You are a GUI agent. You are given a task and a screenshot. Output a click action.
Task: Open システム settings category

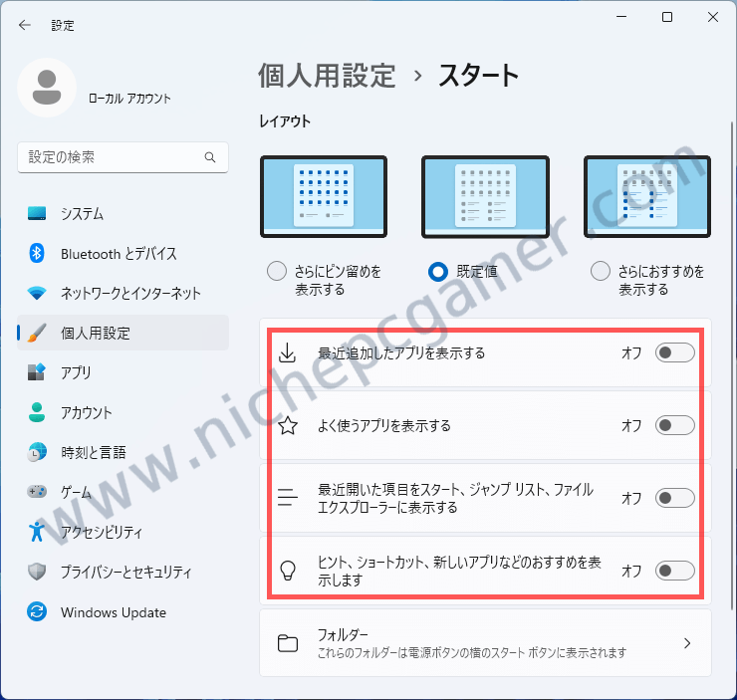tap(123, 214)
